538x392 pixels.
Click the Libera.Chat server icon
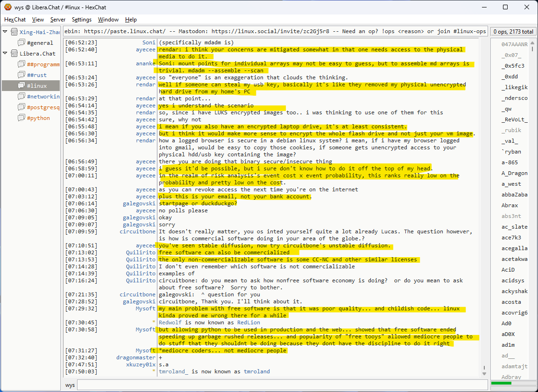(14, 54)
